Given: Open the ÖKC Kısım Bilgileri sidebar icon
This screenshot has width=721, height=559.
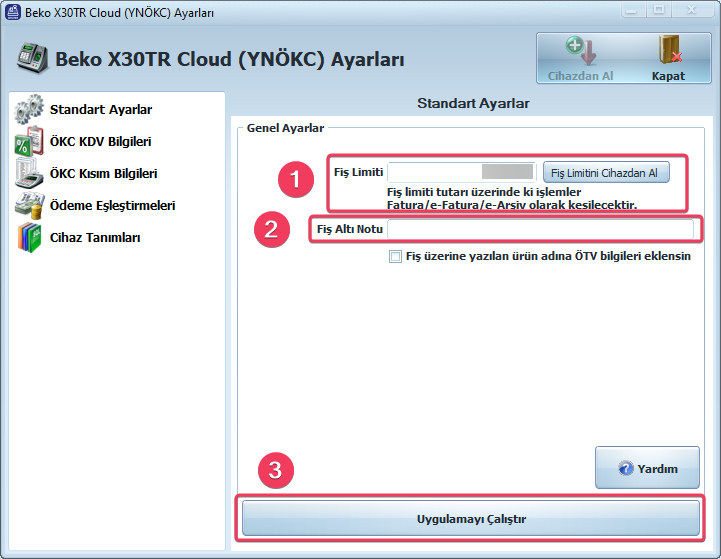Looking at the screenshot, I should point(29,173).
